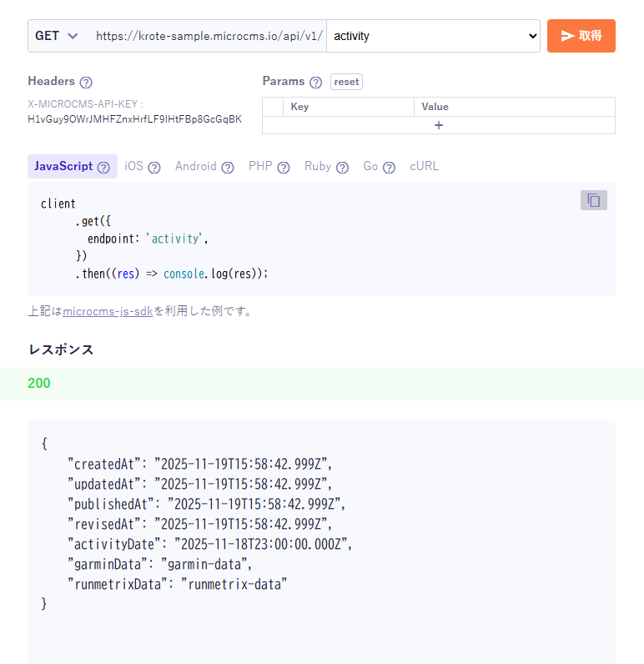Switch to the PHP code tab
This screenshot has width=644, height=664.
[260, 166]
